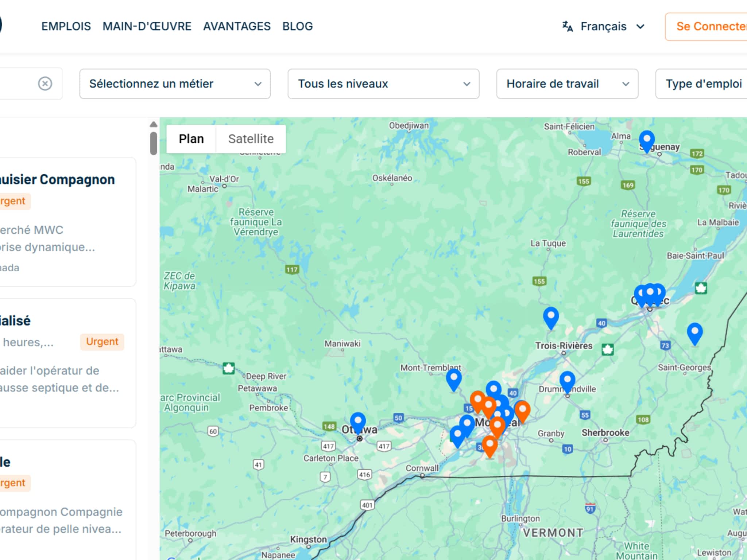Open the Sélectionnez un métier dropdown
Viewport: 747px width, 560px height.
tap(175, 84)
